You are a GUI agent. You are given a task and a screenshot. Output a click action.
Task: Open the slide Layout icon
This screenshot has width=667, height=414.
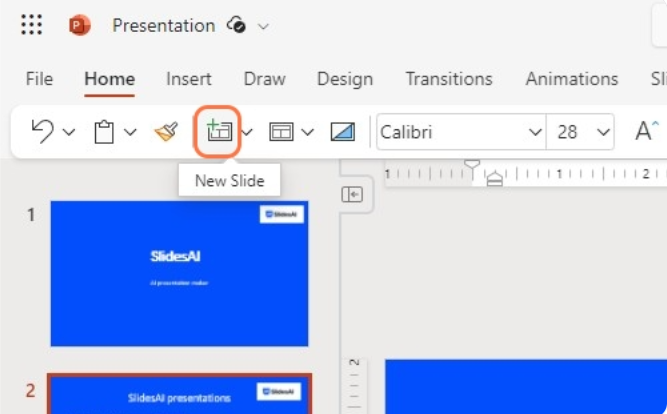[281, 131]
